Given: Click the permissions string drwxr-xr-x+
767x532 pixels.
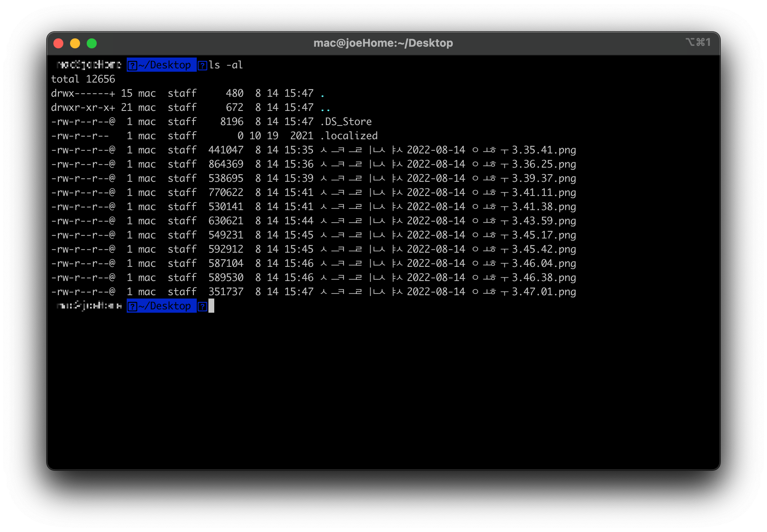Looking at the screenshot, I should coord(83,108).
